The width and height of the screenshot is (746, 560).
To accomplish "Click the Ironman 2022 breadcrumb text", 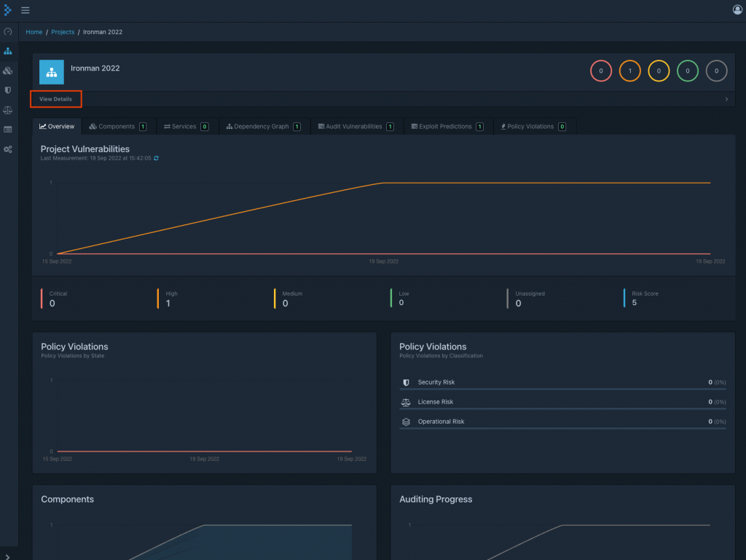I will (103, 32).
